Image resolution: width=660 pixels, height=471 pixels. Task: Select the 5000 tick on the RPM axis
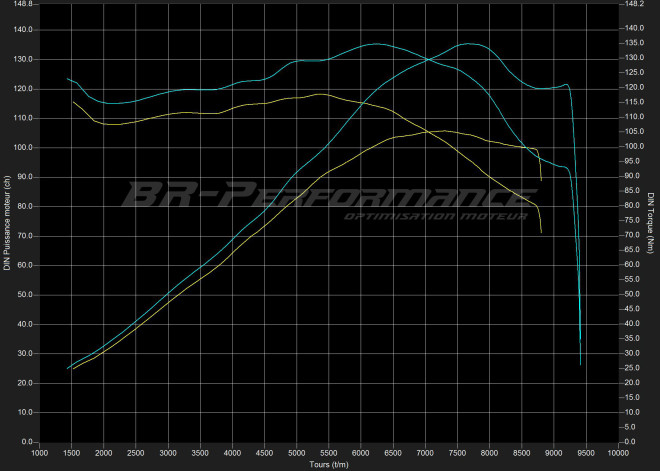point(295,453)
